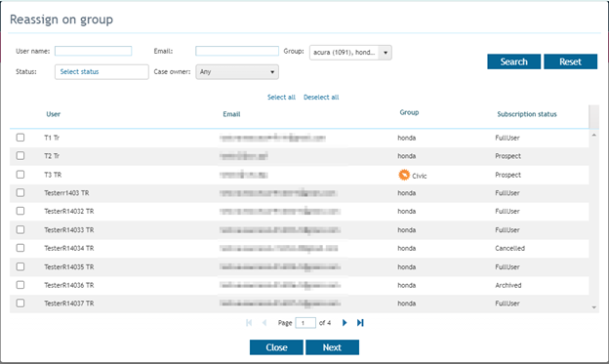Viewport: 609px width, 364px height.
Task: Go to first page arrow
Action: [x=249, y=323]
